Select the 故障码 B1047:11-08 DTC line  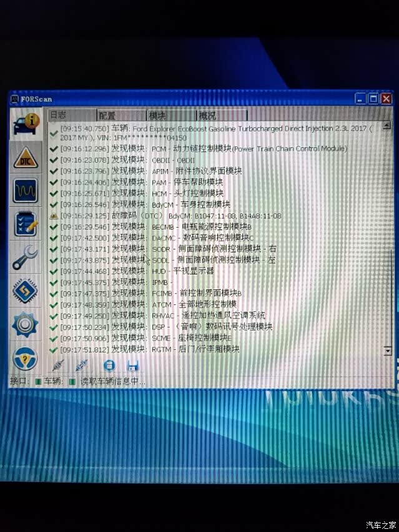171,216
